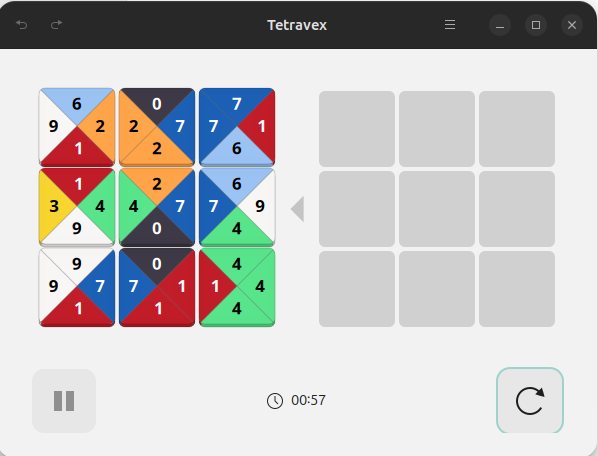Click the left-pointing arrow between the boards
This screenshot has height=456, width=598.
click(x=298, y=209)
